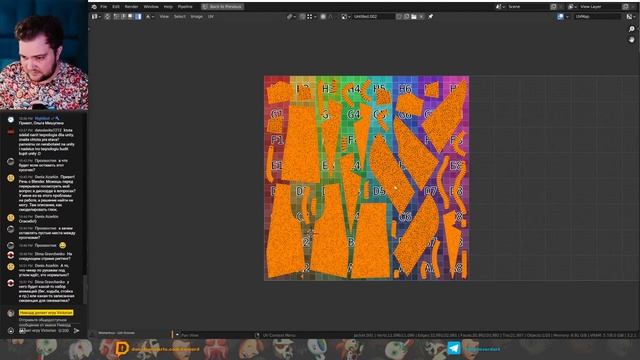Open the Image menu in UV editor
The width and height of the screenshot is (640, 360).
(197, 17)
